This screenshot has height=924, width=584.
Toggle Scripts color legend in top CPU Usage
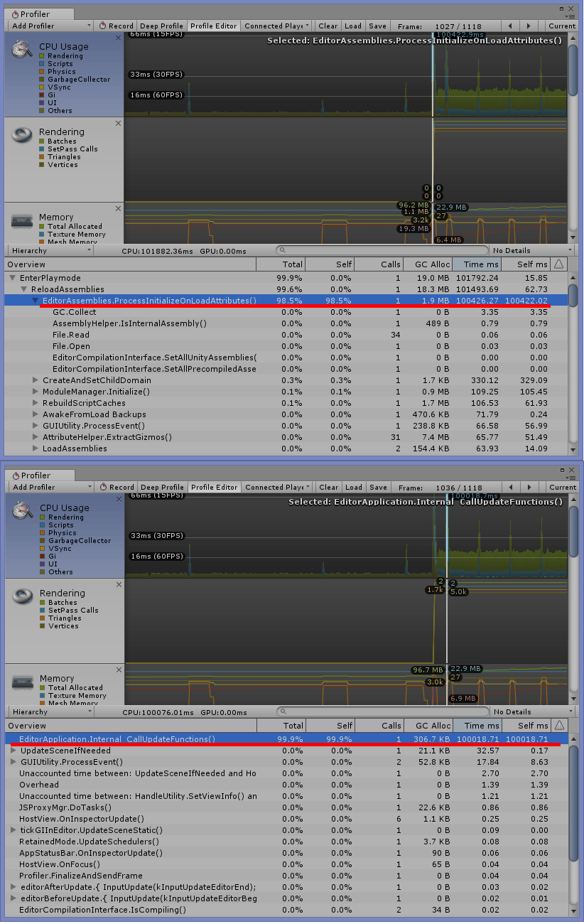tap(41, 64)
